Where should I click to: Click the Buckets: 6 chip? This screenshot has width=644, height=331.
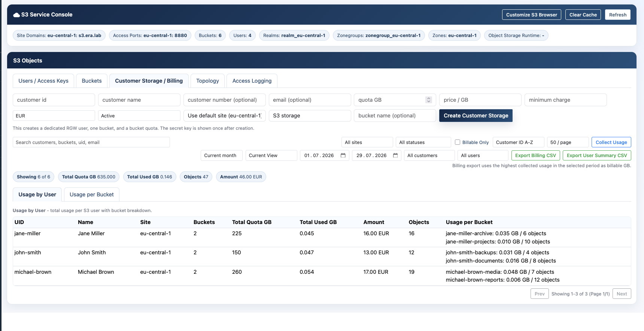pyautogui.click(x=210, y=36)
